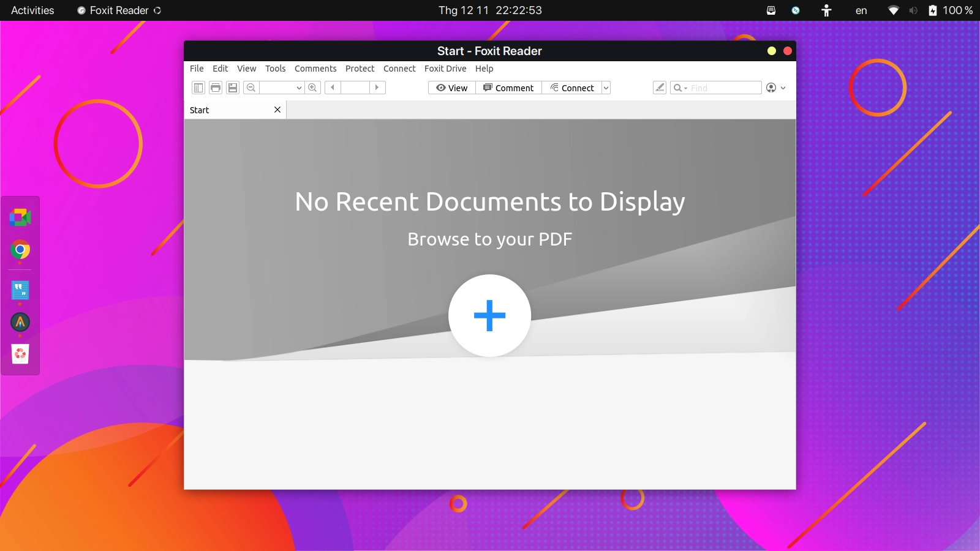Click the blue round tray icon

click(x=796, y=10)
